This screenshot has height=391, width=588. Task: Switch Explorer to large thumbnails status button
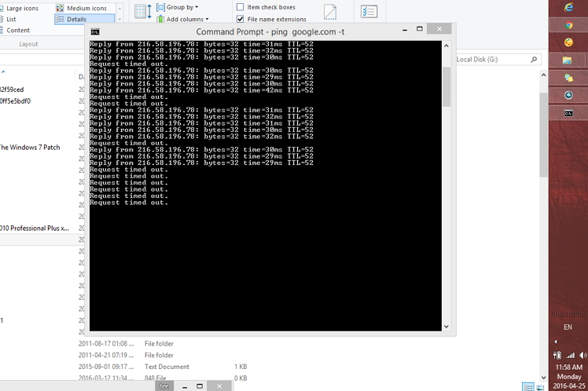click(x=540, y=387)
